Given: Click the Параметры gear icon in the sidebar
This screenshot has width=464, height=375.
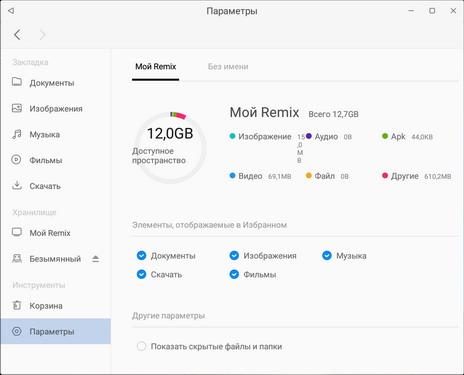Looking at the screenshot, I should point(16,331).
